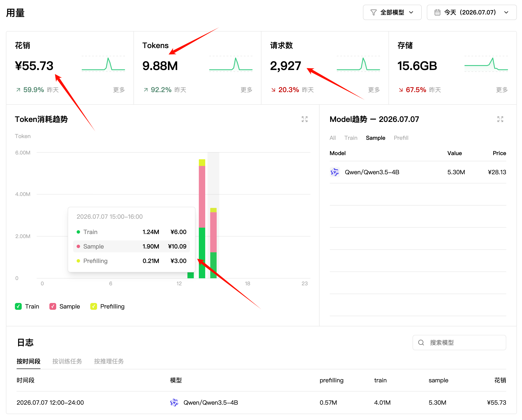Switch to the 按训练任务 log tab
Image resolution: width=522 pixels, height=420 pixels.
tap(67, 361)
